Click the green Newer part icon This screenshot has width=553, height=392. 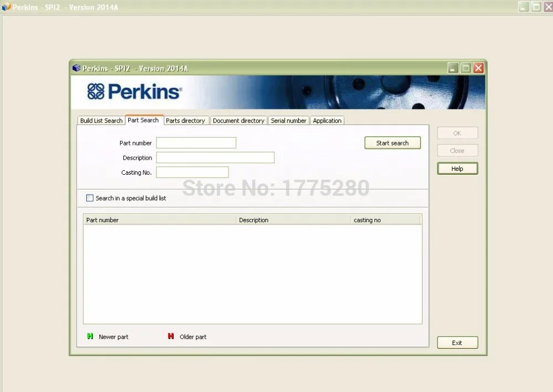pyautogui.click(x=90, y=336)
